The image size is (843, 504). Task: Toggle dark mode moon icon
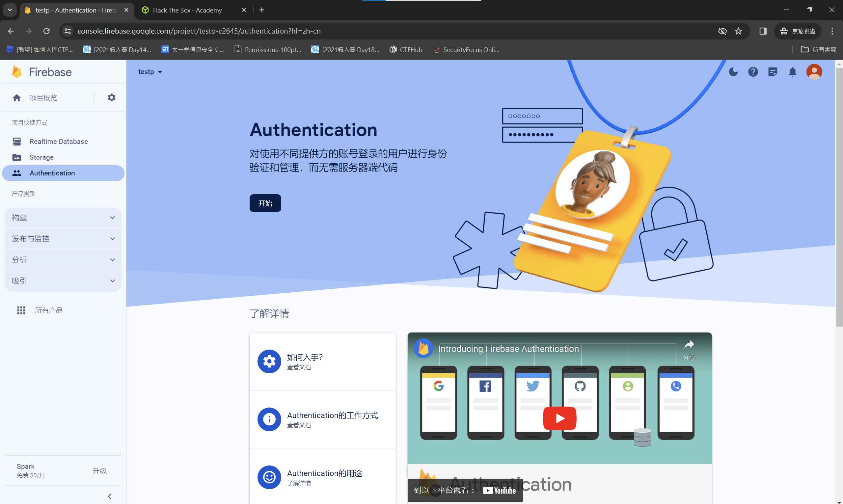point(733,72)
